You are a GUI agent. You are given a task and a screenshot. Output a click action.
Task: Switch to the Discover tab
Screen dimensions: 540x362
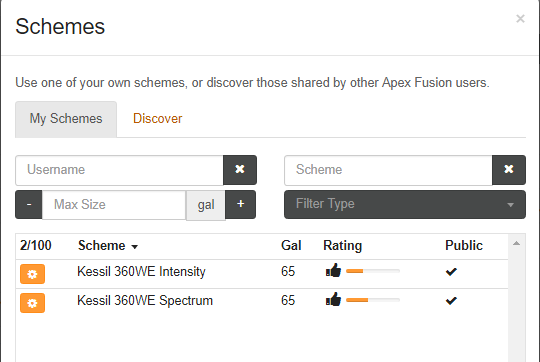157,118
